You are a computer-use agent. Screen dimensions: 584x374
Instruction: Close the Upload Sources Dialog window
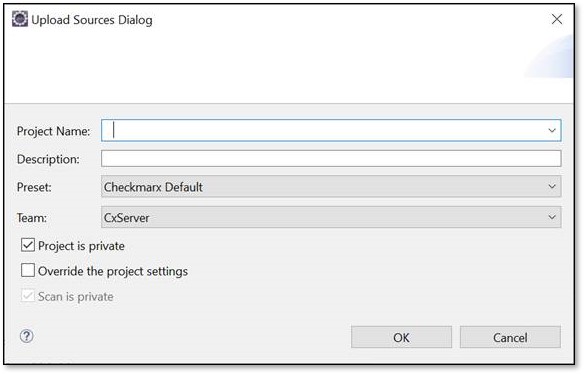pyautogui.click(x=557, y=19)
